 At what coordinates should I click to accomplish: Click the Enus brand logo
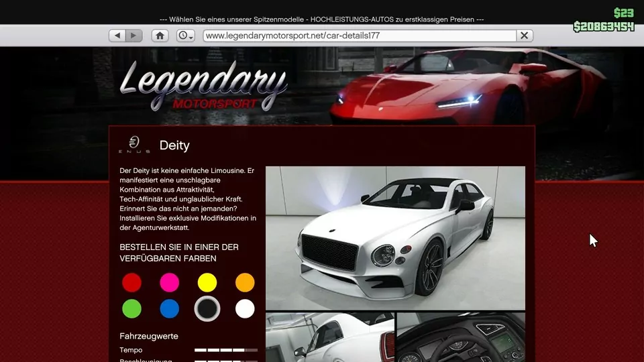(x=134, y=145)
